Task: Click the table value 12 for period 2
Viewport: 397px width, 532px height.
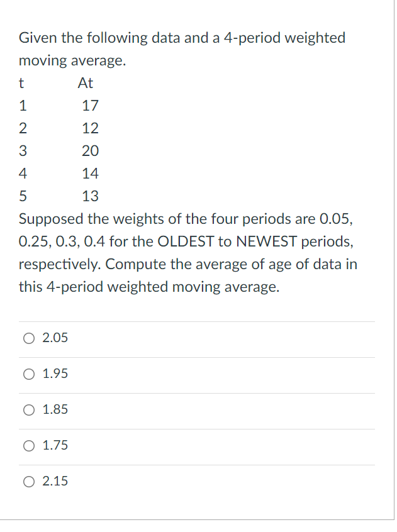Action: 90,128
